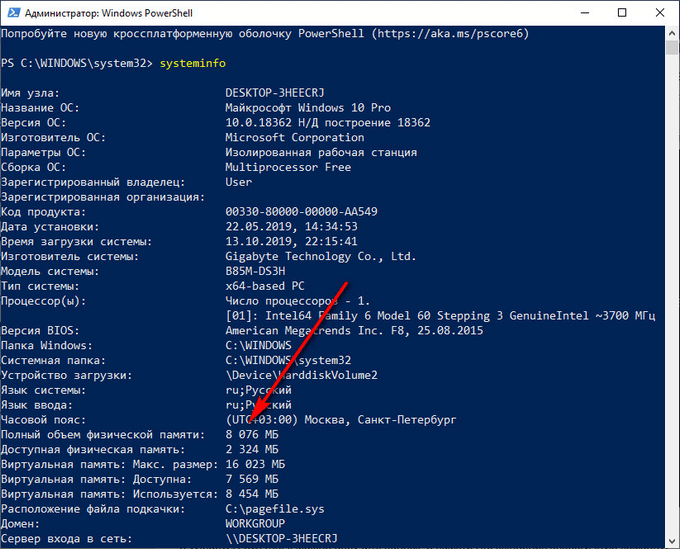680x549 pixels.
Task: Click 'Зарегистрированная организация:' label
Action: pyautogui.click(x=103, y=197)
